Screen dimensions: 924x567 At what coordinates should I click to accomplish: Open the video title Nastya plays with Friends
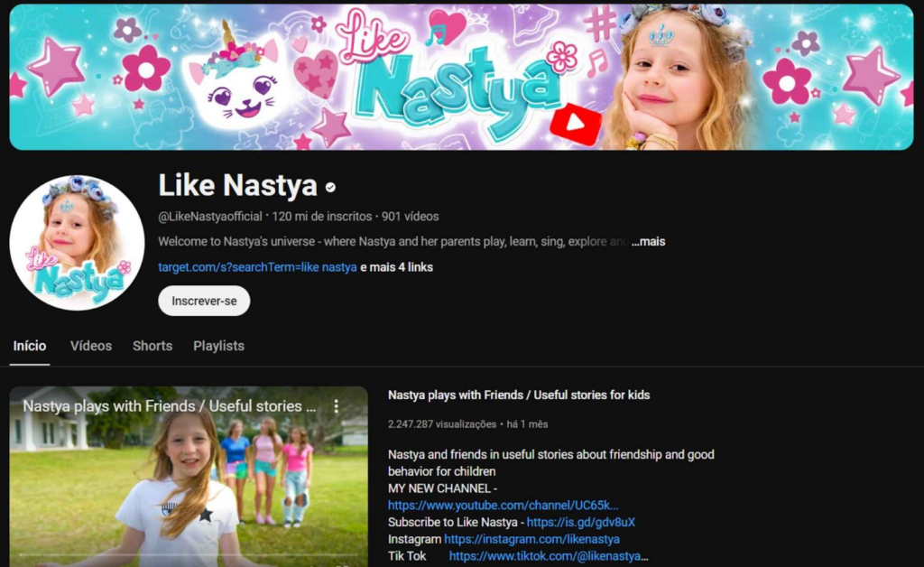(519, 395)
